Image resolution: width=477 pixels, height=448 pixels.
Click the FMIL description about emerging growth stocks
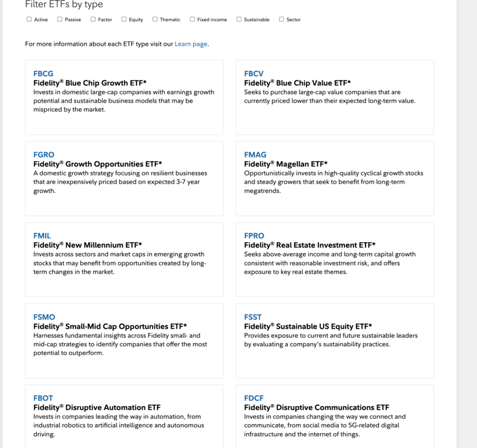click(x=120, y=263)
